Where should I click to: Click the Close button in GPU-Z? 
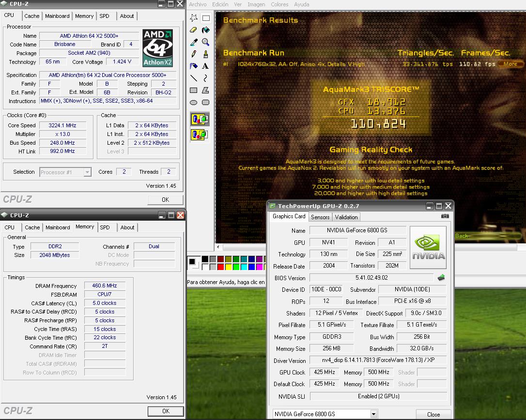pyautogui.click(x=433, y=415)
